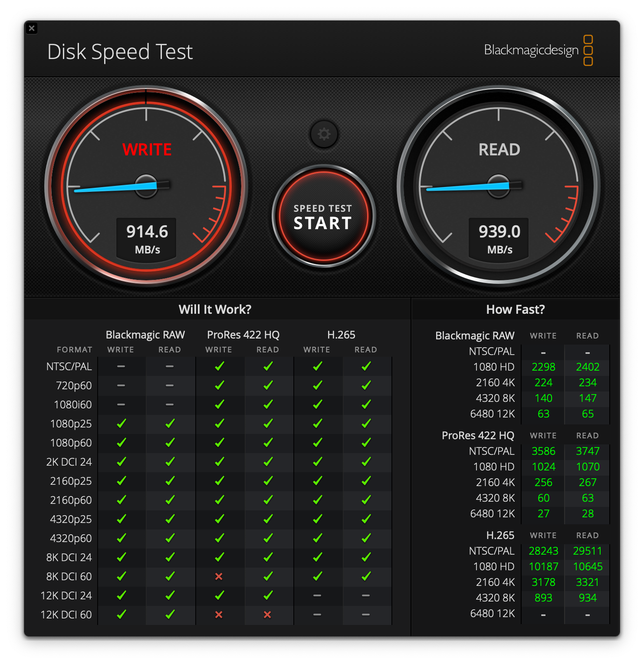Click the ProRes write checkmark for 12K DCI 24
The height and width of the screenshot is (664, 644).
click(x=220, y=595)
